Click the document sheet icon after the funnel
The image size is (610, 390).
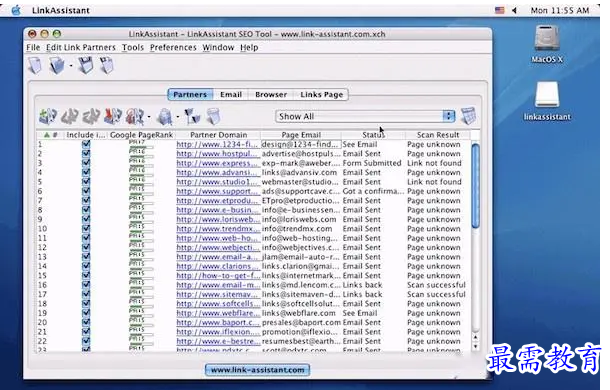click(x=213, y=116)
